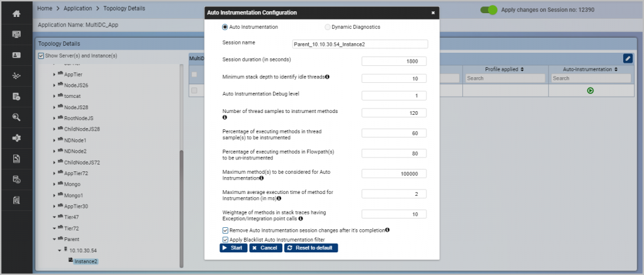Screen dimensions: 644x275
Task: Open the monitor dashboard sidebar icon
Action: [x=16, y=35]
